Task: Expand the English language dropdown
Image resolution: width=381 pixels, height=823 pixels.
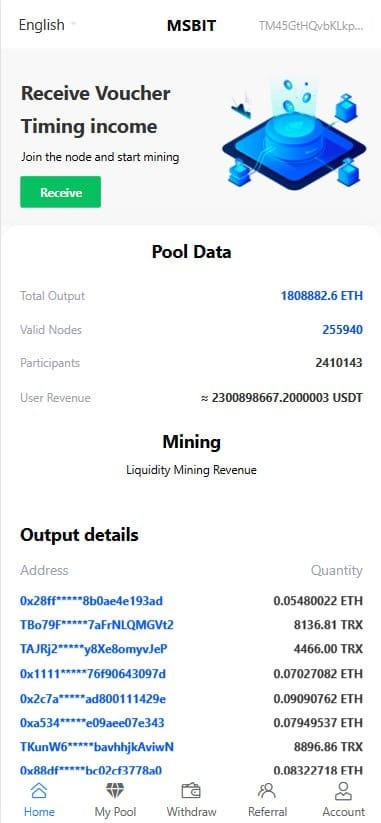Action: click(47, 25)
